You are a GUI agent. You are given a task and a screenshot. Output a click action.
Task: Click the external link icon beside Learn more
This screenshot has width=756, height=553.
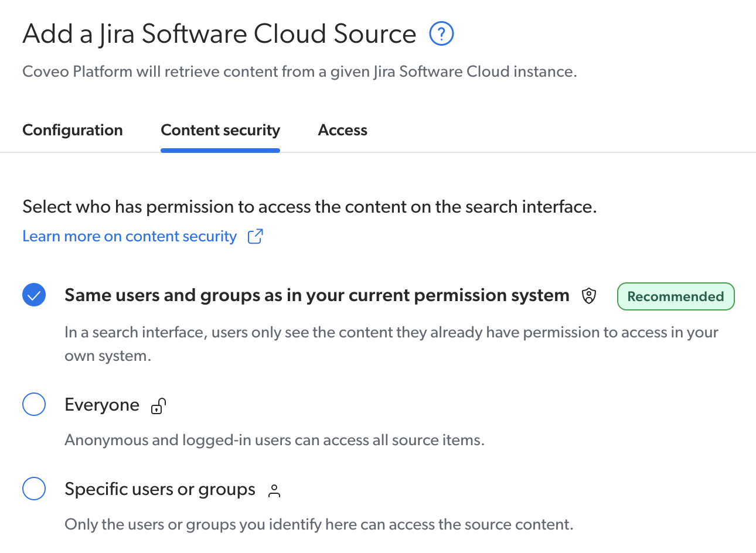pos(255,236)
